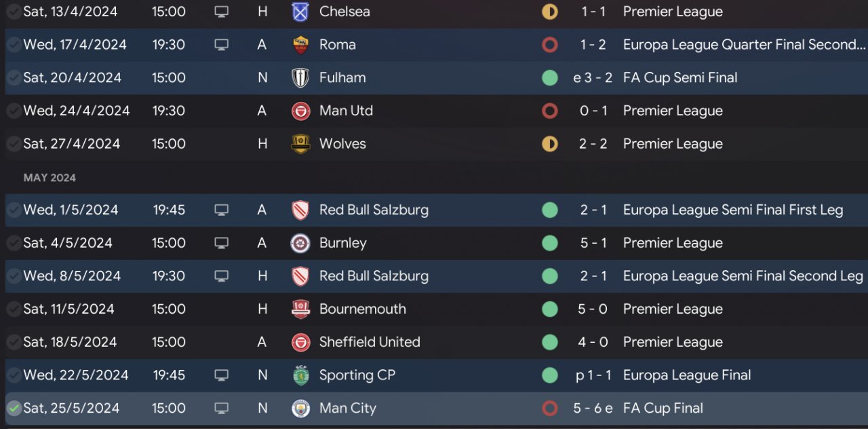Click the Sporting CP club badge
The width and height of the screenshot is (868, 429).
click(300, 375)
